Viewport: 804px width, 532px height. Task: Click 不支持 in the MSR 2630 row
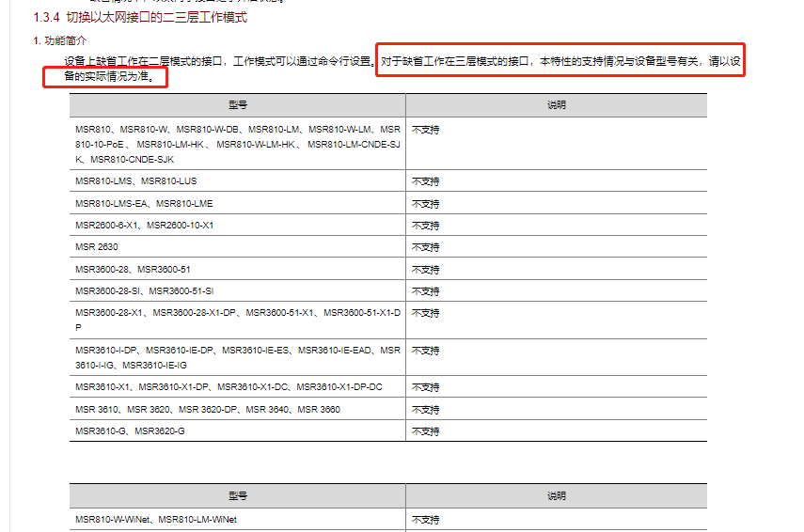pos(426,247)
